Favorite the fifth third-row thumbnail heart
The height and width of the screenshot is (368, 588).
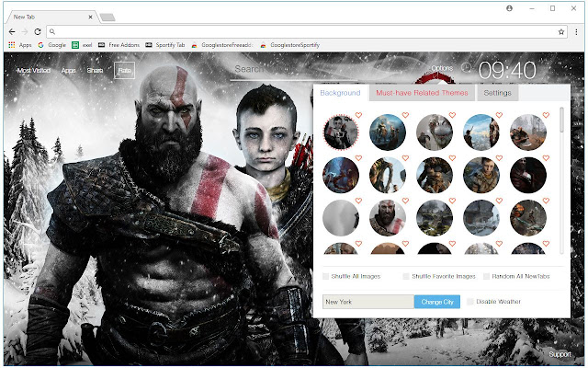coord(546,201)
